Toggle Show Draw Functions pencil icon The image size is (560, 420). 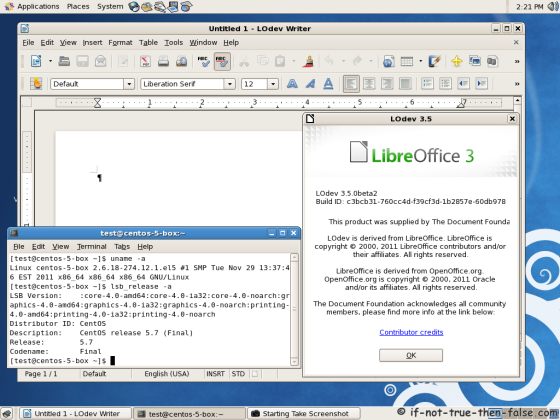[435, 61]
